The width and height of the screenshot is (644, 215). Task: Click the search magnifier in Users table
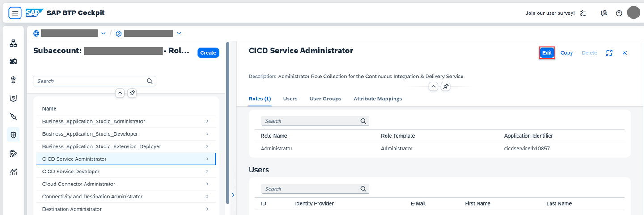[364, 189]
